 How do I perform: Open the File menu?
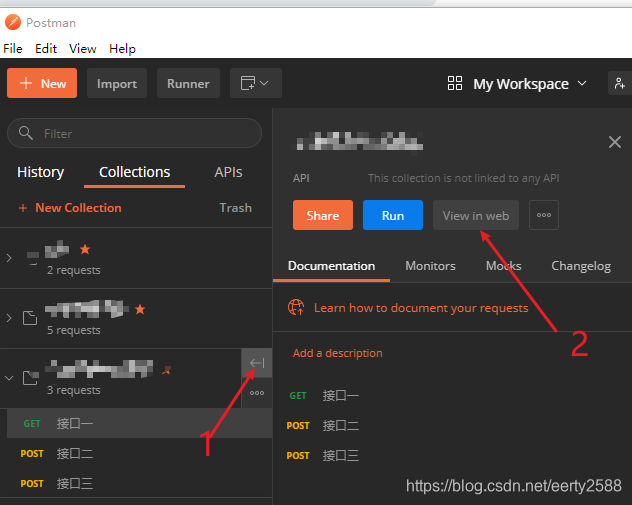13,49
